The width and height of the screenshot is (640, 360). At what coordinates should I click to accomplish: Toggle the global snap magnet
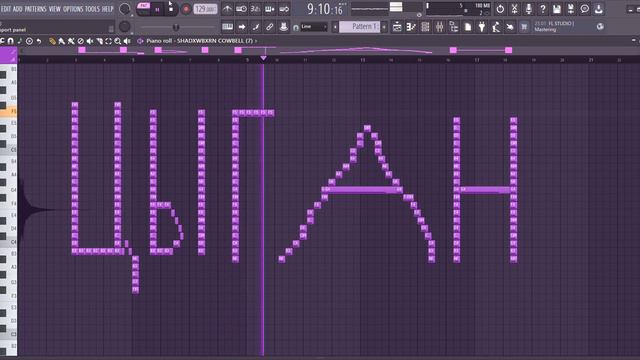pyautogui.click(x=296, y=27)
